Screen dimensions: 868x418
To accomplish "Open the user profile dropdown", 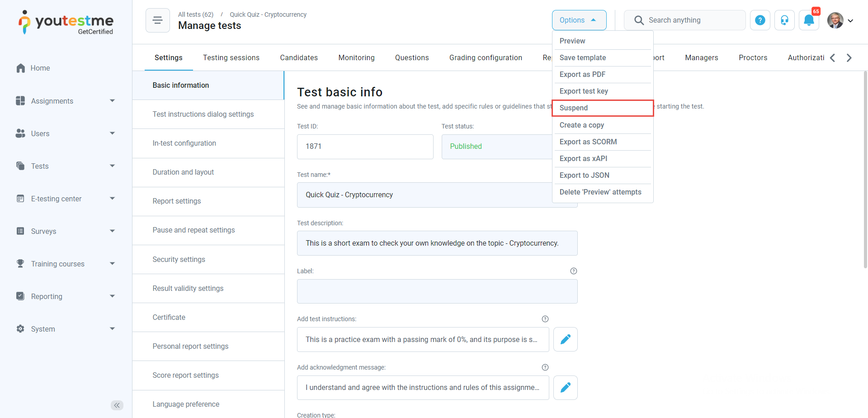I will [840, 20].
